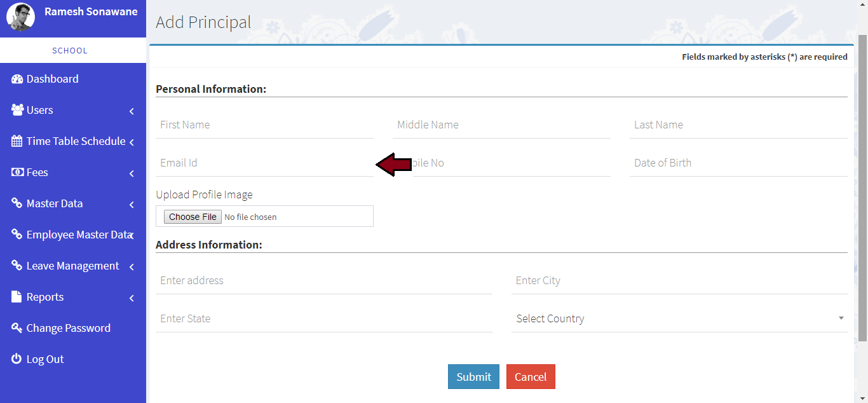Click the Dashboard gauge icon in sidebar

pos(17,79)
